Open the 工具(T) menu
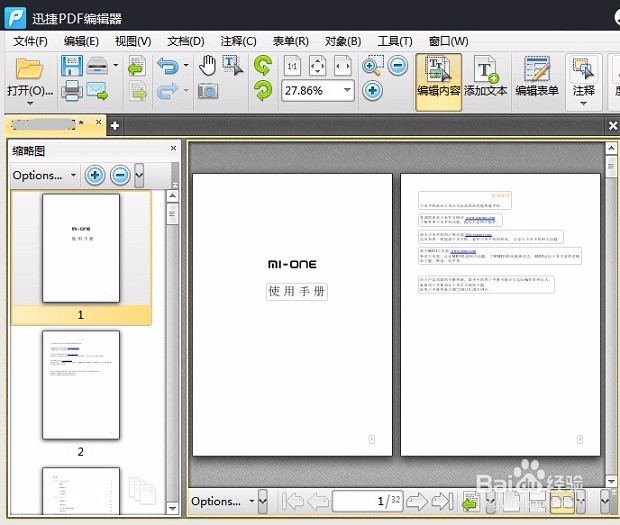The image size is (620, 525). click(x=395, y=41)
